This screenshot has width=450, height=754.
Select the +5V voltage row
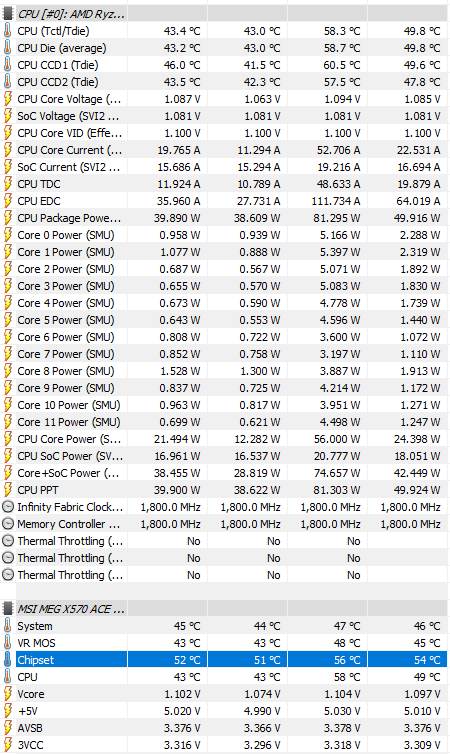pos(225,711)
